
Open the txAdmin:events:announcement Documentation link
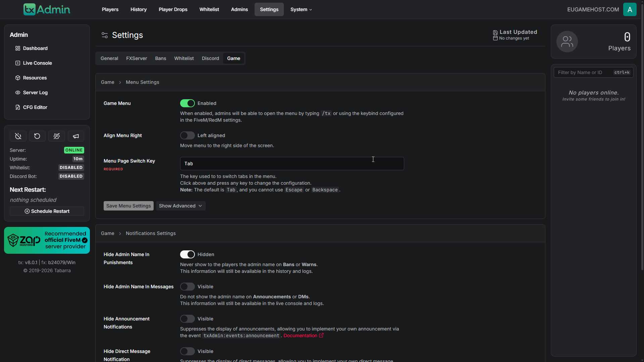click(x=301, y=336)
